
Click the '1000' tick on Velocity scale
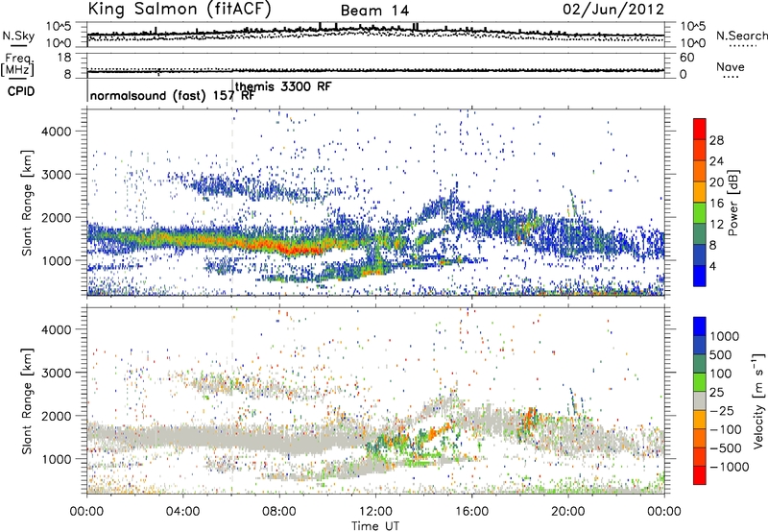pos(724,336)
